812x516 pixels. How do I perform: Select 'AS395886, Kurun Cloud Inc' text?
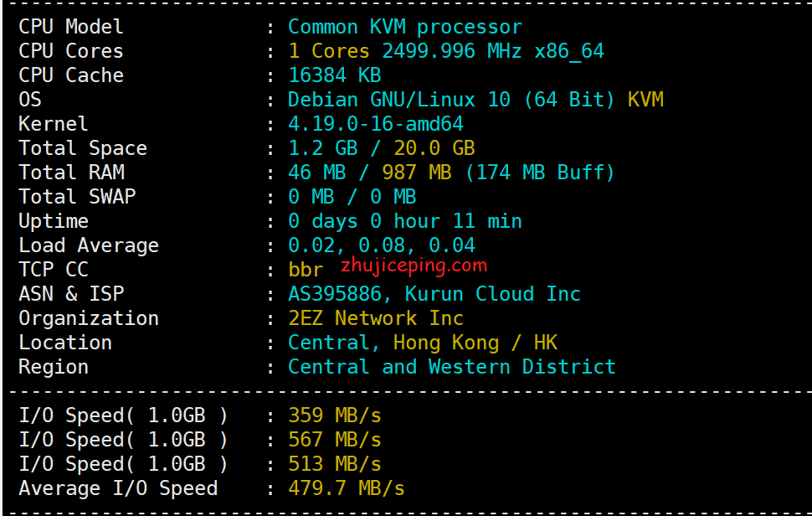click(x=434, y=294)
